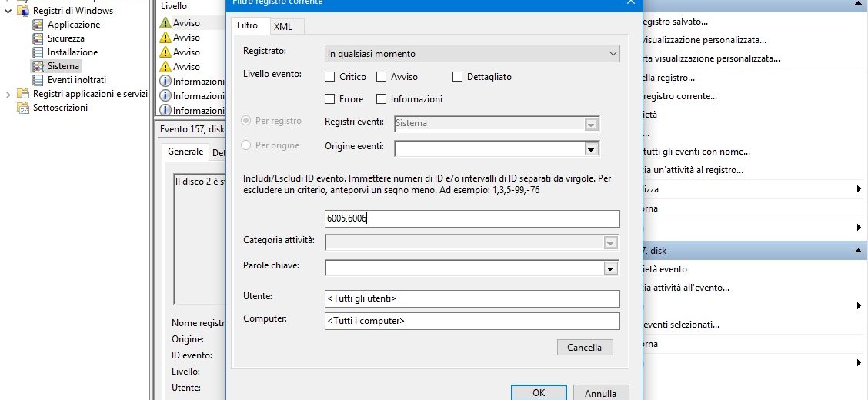Select Sicurezza in the log tree
This screenshot has height=400, width=868.
tap(66, 38)
